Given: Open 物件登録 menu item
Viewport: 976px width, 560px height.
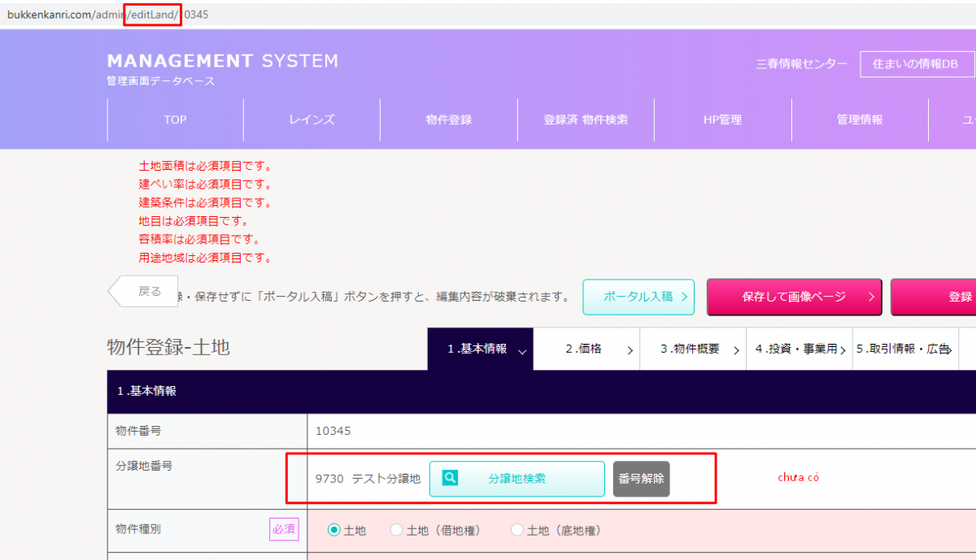Looking at the screenshot, I should (448, 119).
